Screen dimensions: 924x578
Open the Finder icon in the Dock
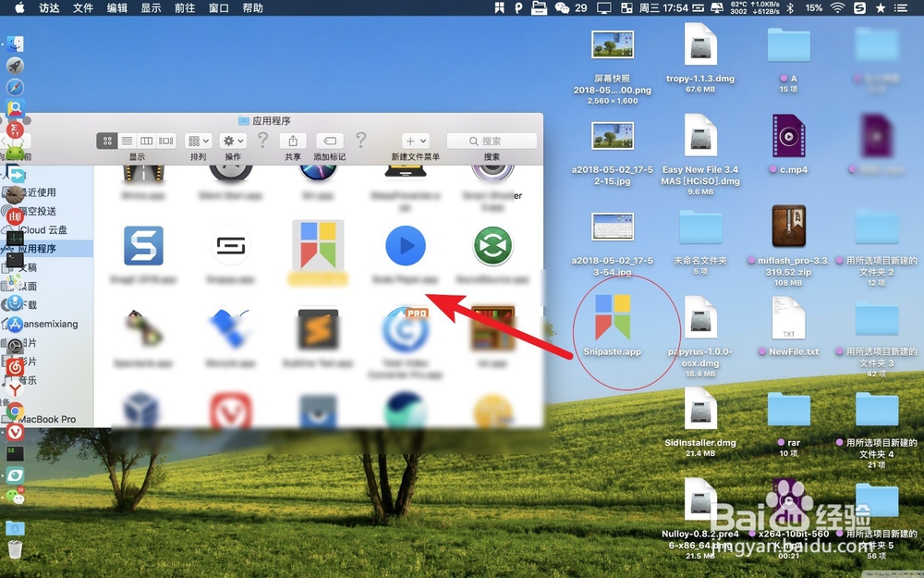15,43
